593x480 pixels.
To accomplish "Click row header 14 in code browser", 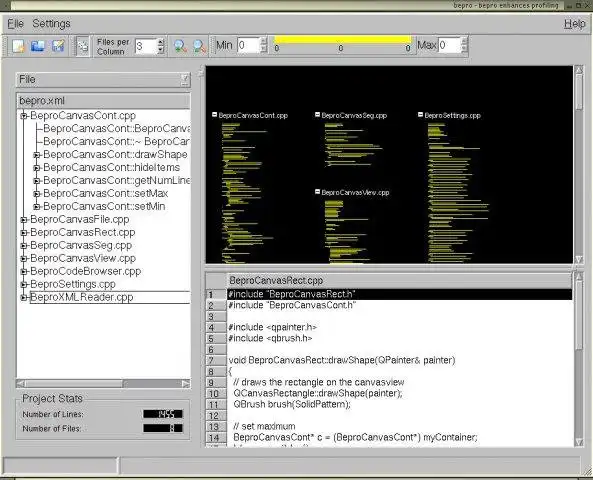I will (x=216, y=438).
